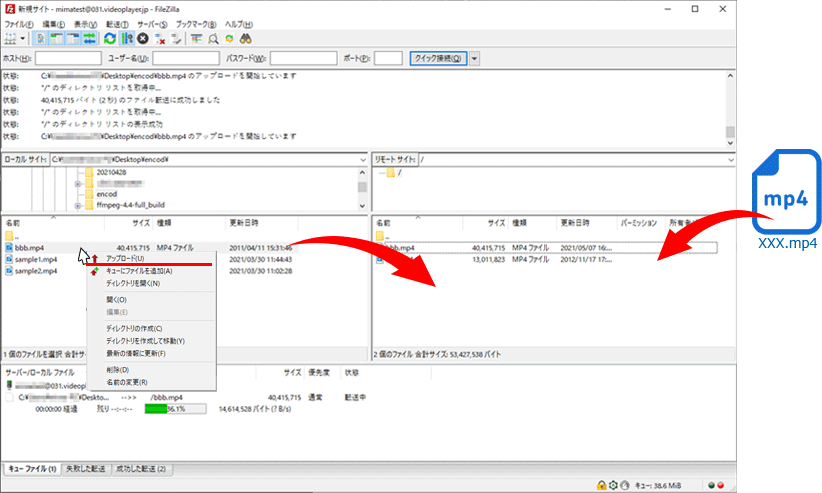Switch to the 成功した転送 (2) tab
Screen dimensions: 822x493
click(141, 469)
